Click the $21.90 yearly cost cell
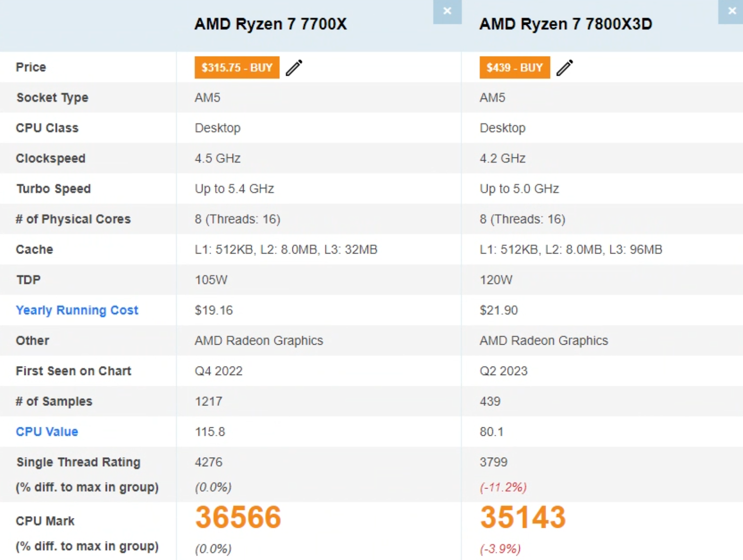 (498, 310)
